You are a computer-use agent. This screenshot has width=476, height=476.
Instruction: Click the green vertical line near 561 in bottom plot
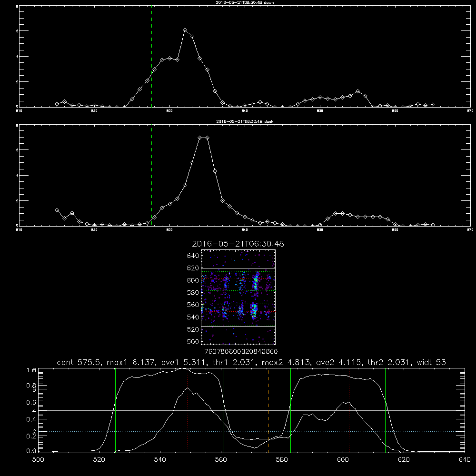tap(224, 410)
